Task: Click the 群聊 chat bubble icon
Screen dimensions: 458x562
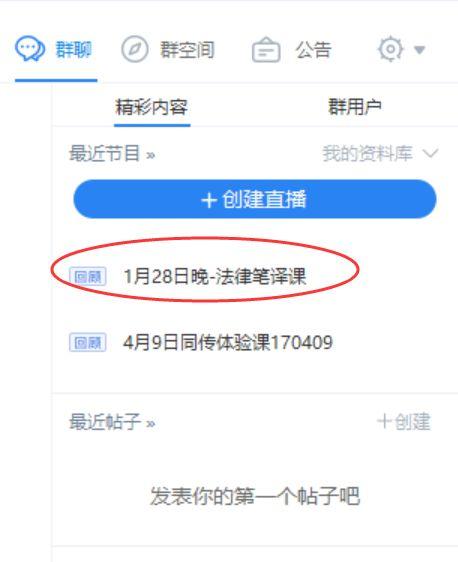Action: 30,48
